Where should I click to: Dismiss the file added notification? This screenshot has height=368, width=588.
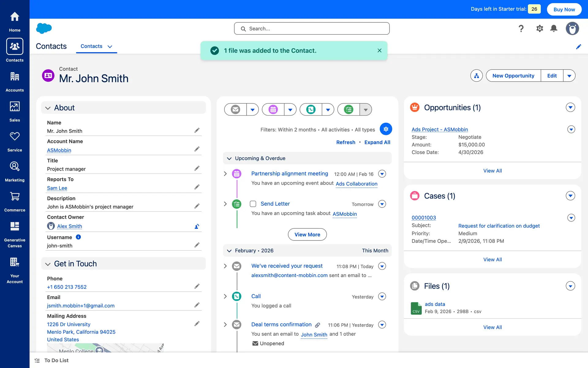click(x=379, y=51)
